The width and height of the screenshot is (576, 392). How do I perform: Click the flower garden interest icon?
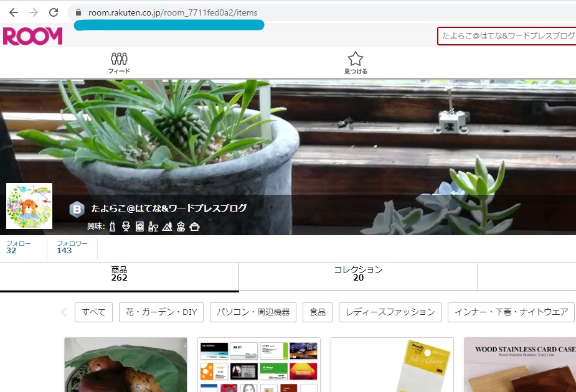pos(181,226)
